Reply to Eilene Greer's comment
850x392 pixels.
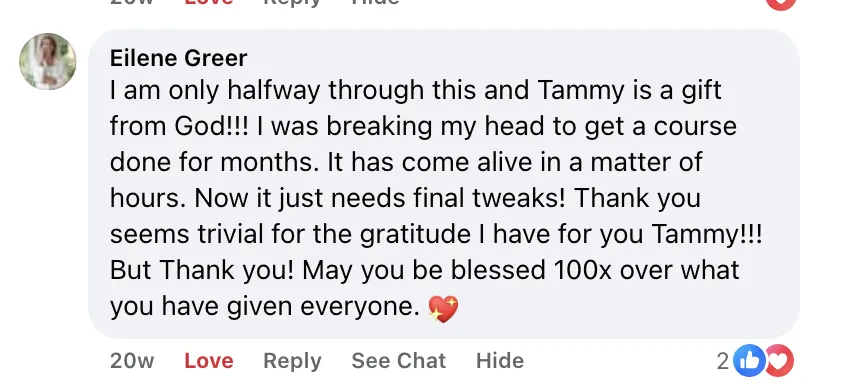(292, 361)
